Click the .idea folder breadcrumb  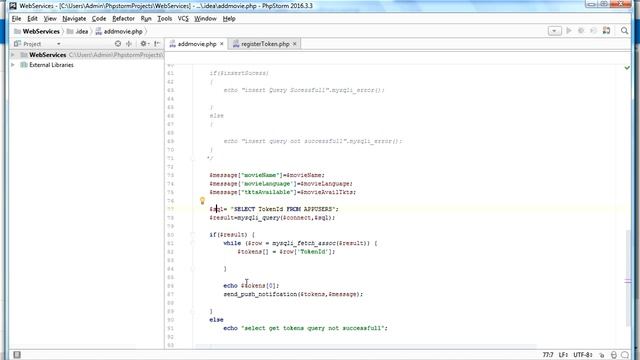(78, 31)
